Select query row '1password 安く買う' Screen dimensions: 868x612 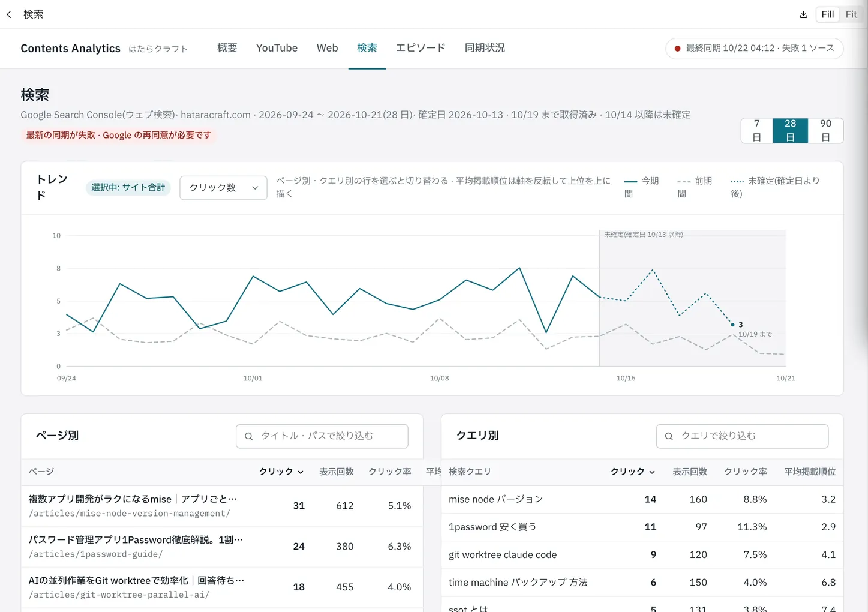point(642,527)
